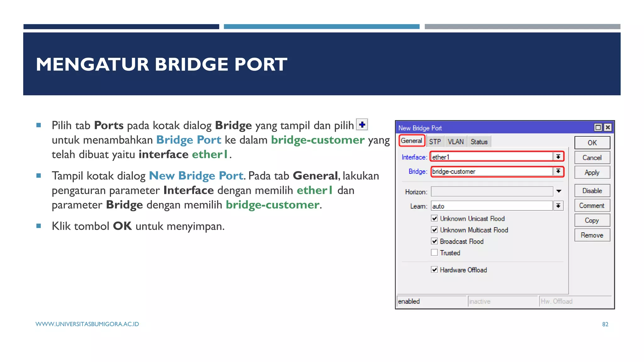Click the 'Hw. Offload' status bar entry

tap(575, 301)
